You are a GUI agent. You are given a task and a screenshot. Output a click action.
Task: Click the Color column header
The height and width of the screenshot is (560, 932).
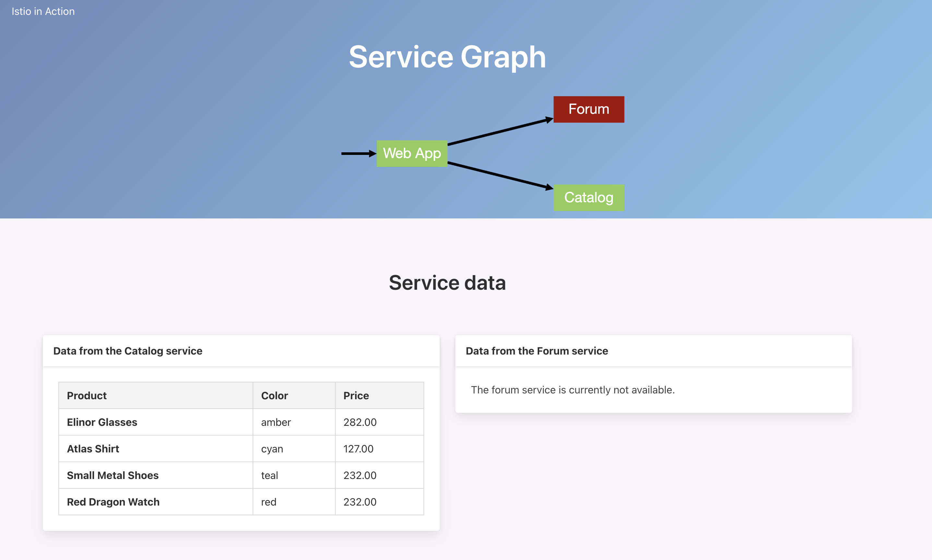click(294, 395)
